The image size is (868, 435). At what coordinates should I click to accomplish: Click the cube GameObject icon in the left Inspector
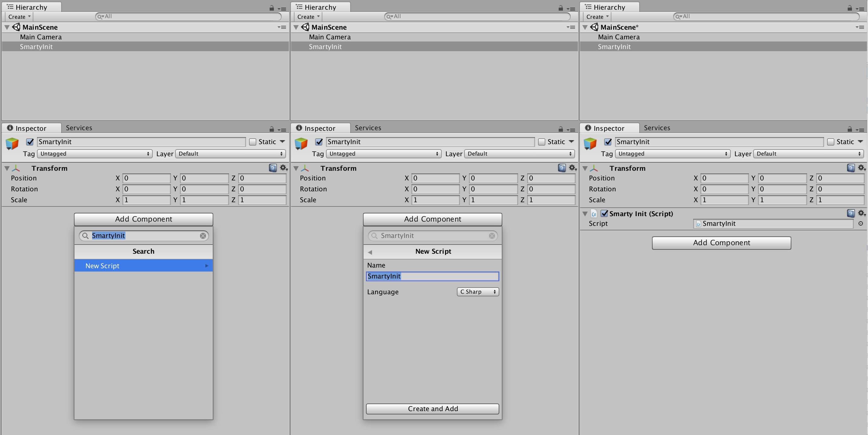[12, 143]
